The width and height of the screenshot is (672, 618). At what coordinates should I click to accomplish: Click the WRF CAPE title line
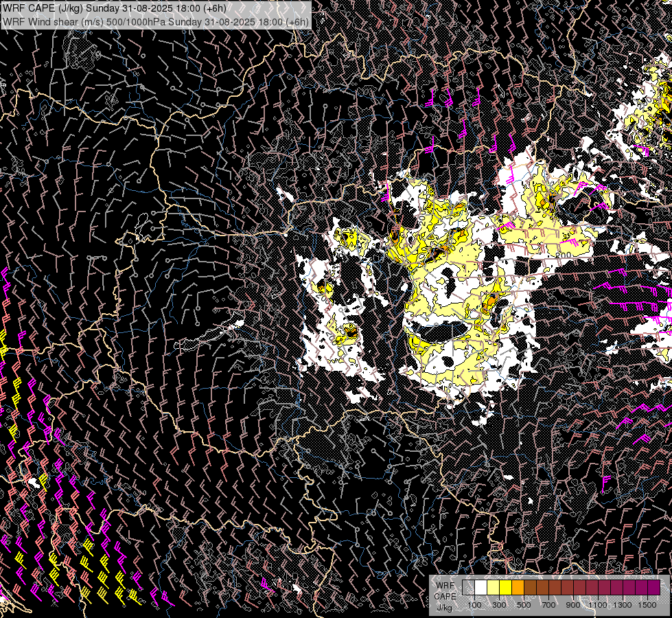coord(114,8)
